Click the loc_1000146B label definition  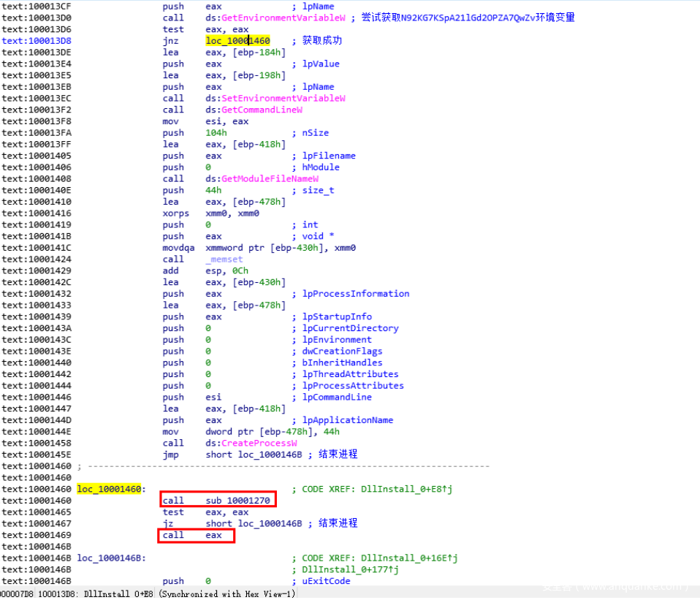click(x=110, y=558)
